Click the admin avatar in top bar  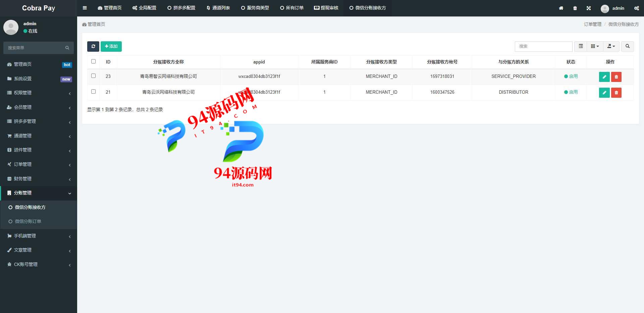[605, 8]
